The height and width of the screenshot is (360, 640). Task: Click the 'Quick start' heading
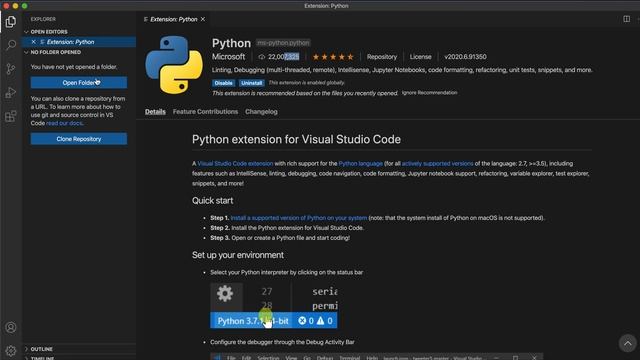click(x=212, y=200)
